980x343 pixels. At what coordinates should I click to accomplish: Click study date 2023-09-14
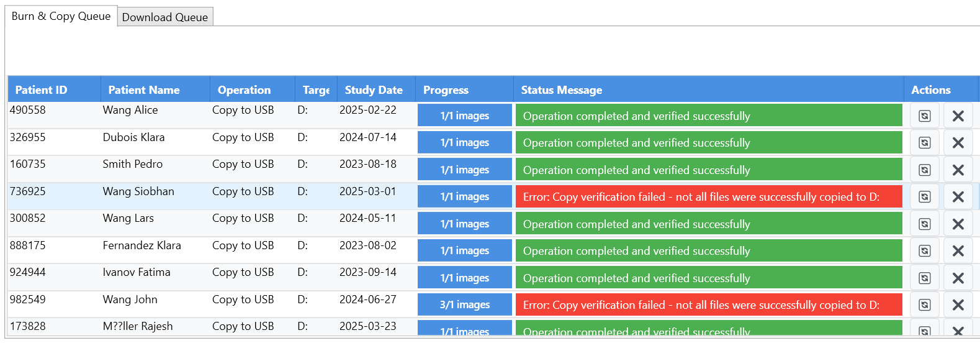pyautogui.click(x=368, y=272)
